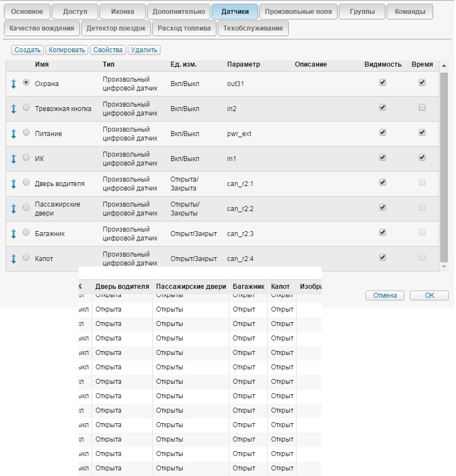This screenshot has height=476, width=456.
Task: Click reorder arrows icon for Багажник row
Action: click(14, 234)
